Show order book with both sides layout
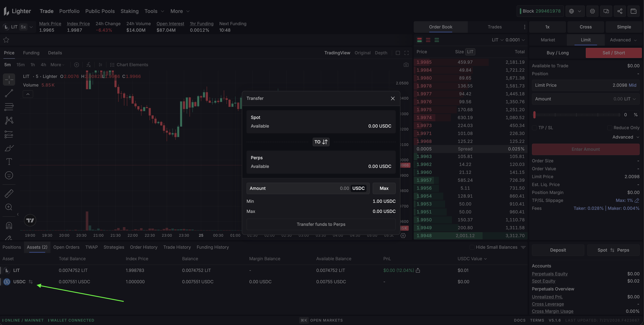Image resolution: width=644 pixels, height=325 pixels. tap(419, 40)
